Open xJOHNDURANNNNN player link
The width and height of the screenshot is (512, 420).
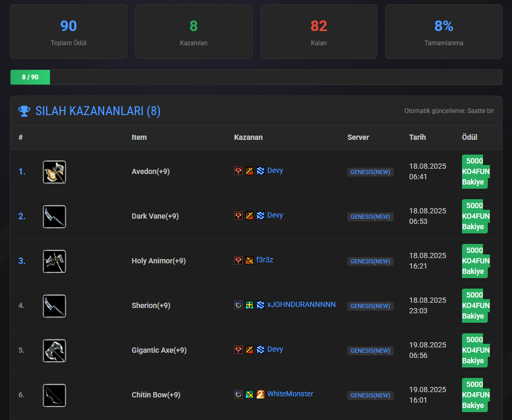(x=301, y=304)
